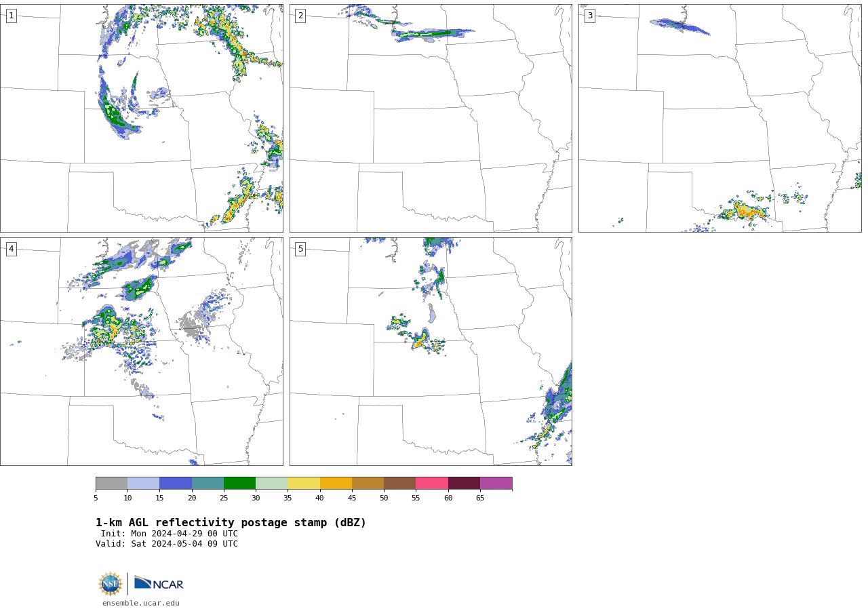The width and height of the screenshot is (868, 611).
Task: Open ensemble member 4 reflectivity map
Action: pos(142,351)
